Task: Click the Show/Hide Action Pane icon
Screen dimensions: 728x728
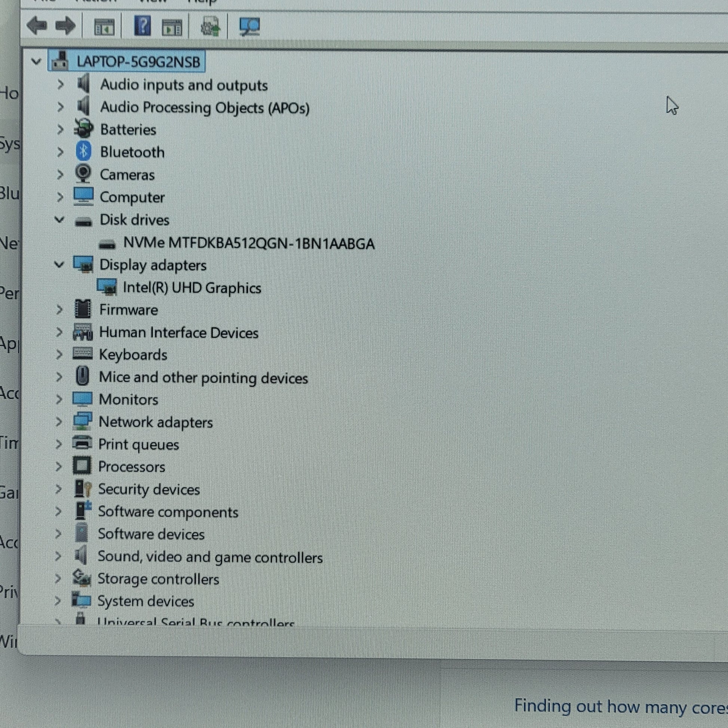Action: (172, 28)
